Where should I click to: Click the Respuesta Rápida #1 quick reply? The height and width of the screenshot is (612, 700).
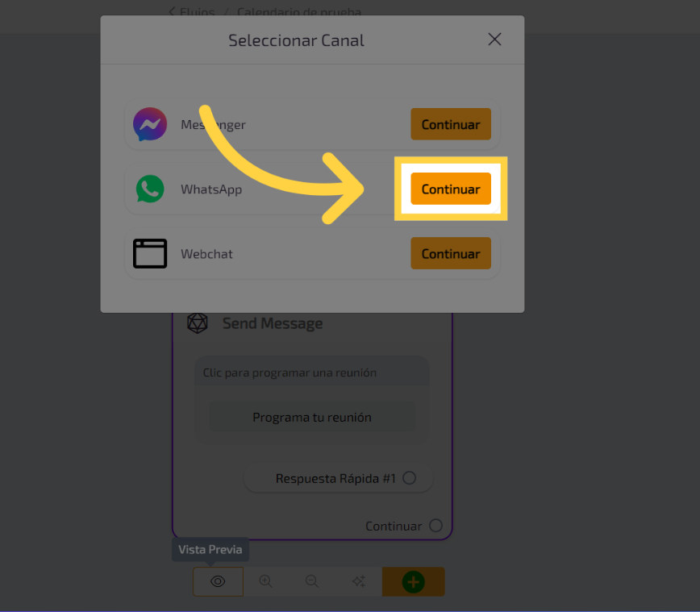coord(335,478)
